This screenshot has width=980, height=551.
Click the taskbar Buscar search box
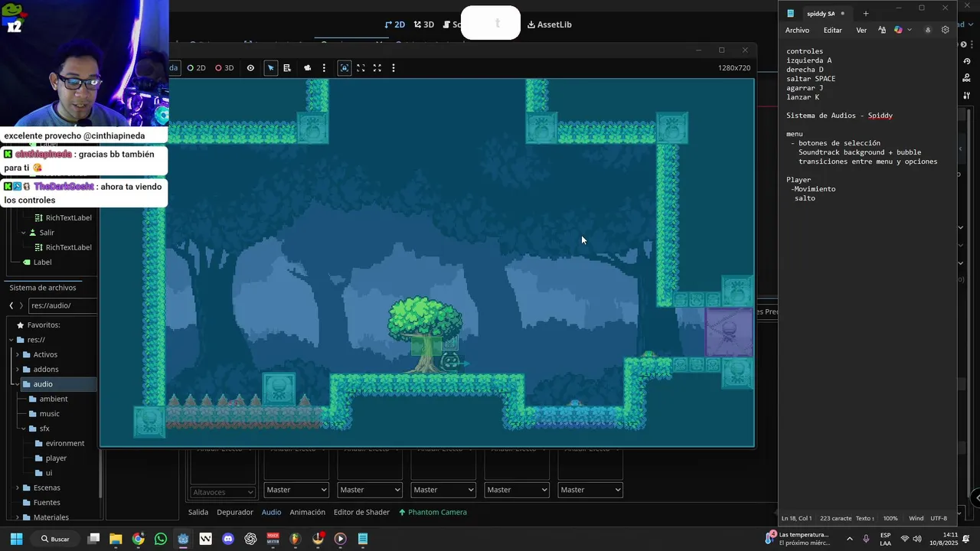pyautogui.click(x=55, y=539)
